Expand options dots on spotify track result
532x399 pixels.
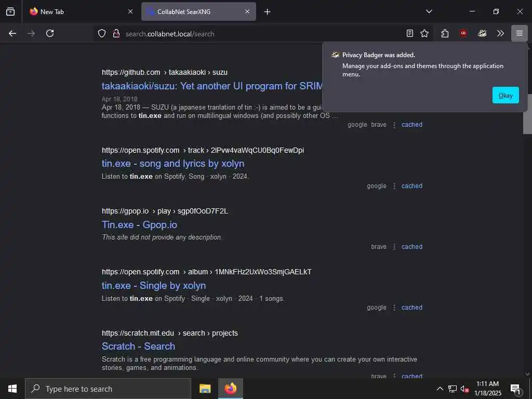click(394, 187)
